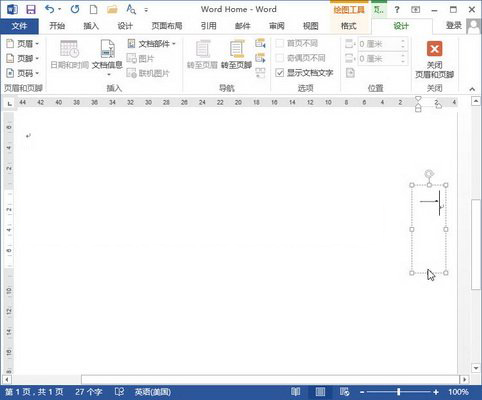The width and height of the screenshot is (482, 400).
Task: Switch to the Home (开始) tab
Action: coord(57,26)
